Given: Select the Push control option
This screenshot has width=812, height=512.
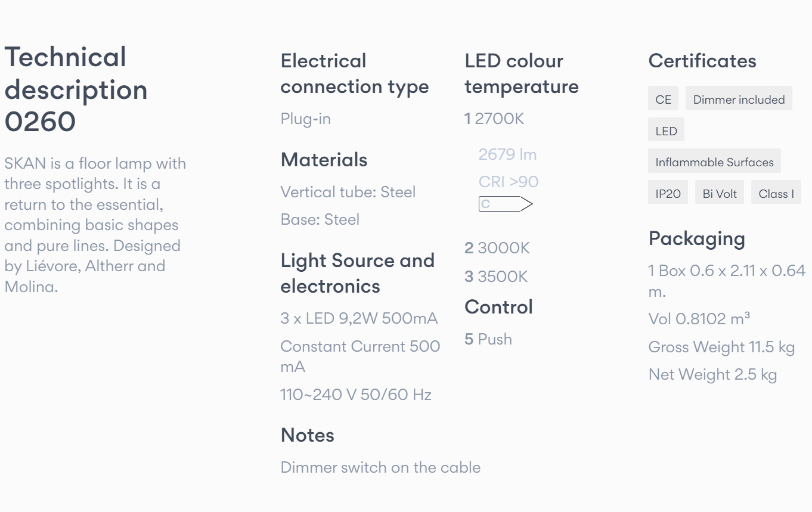Looking at the screenshot, I should click(488, 339).
